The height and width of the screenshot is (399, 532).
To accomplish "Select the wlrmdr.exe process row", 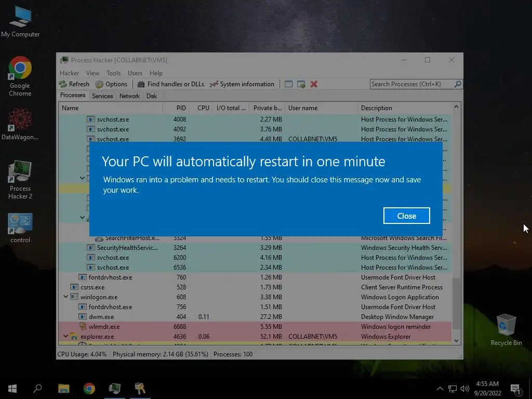I will coord(255,326).
